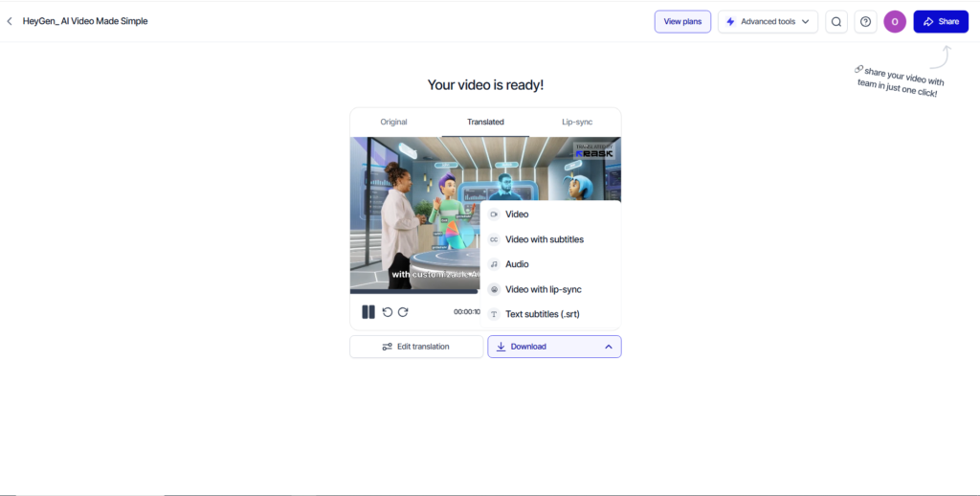Viewport: 980px width, 496px height.
Task: Click the Edit translation button
Action: point(416,347)
